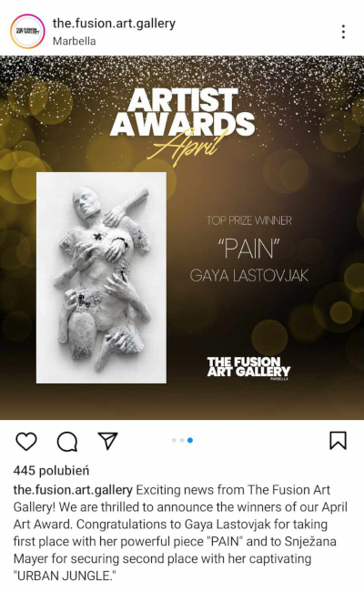This screenshot has height=592, width=364.
Task: Open the three-dot post options menu
Action: pyautogui.click(x=343, y=32)
